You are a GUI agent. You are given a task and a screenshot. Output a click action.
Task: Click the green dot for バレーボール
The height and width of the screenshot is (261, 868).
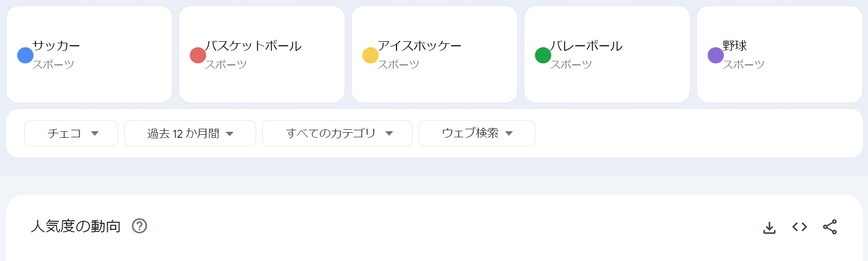(x=543, y=55)
